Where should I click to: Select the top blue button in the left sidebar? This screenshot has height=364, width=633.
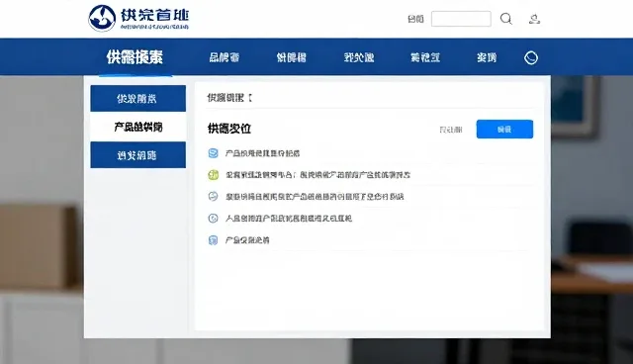[x=138, y=99]
